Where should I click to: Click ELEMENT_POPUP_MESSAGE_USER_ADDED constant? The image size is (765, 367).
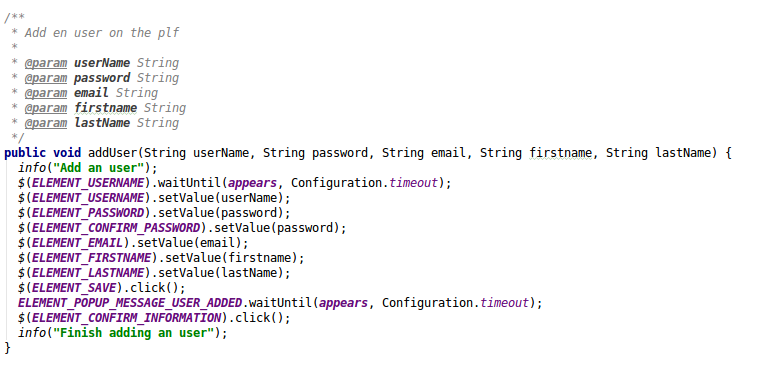coord(130,303)
